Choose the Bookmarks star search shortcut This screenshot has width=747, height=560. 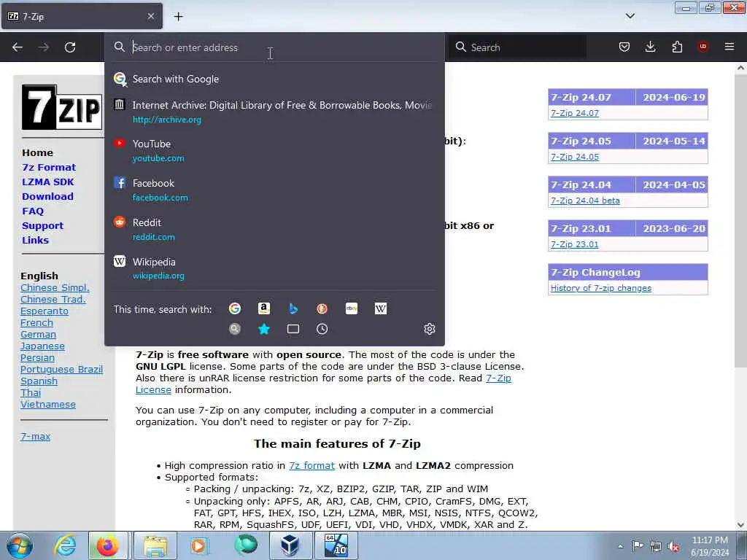(264, 329)
